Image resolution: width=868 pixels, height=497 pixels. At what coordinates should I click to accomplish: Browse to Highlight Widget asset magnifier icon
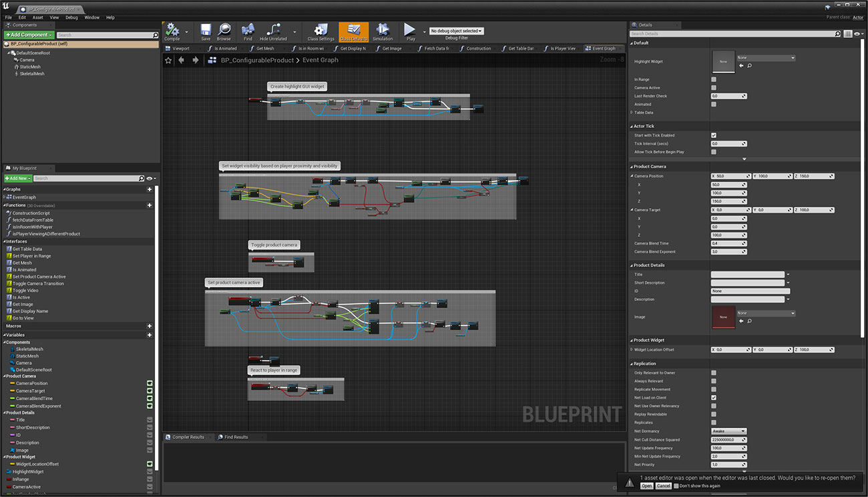[749, 65]
